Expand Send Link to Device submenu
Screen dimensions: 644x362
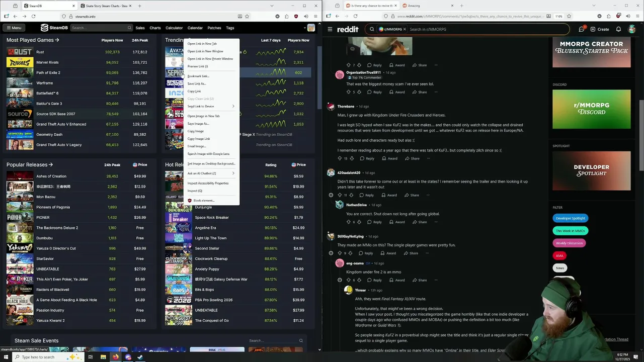pyautogui.click(x=211, y=106)
